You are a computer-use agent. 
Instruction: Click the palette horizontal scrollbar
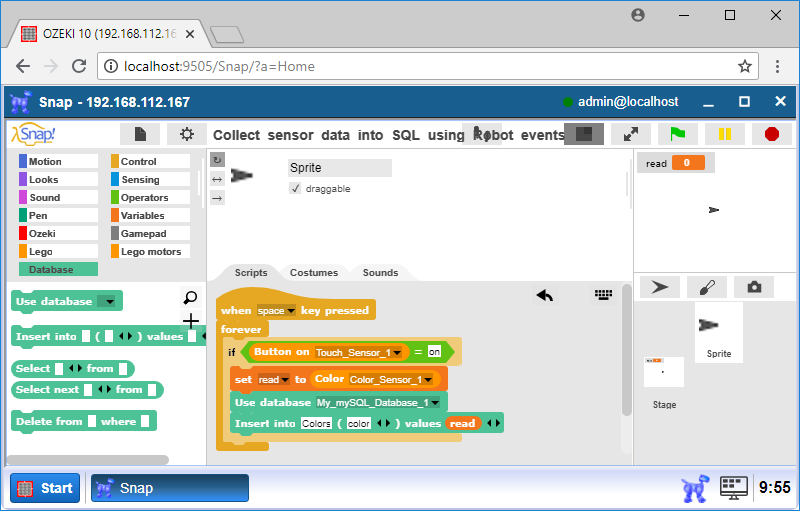88,460
